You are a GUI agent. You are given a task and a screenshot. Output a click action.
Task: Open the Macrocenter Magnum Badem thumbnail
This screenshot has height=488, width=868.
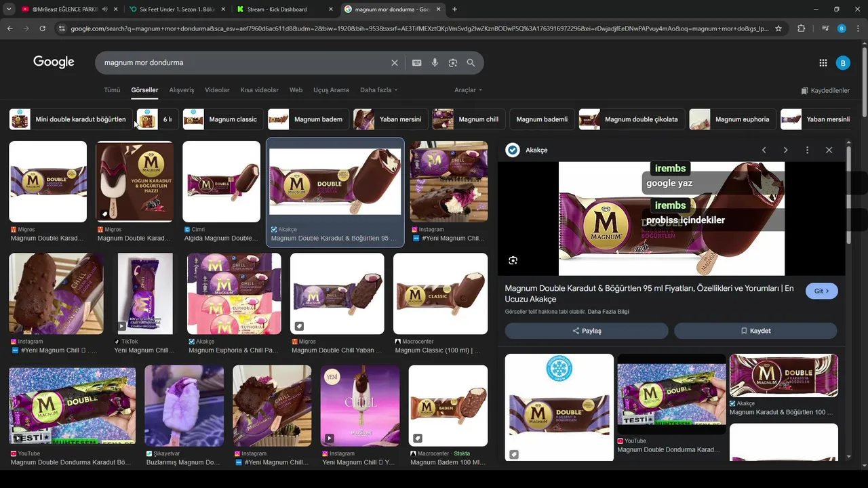(448, 405)
